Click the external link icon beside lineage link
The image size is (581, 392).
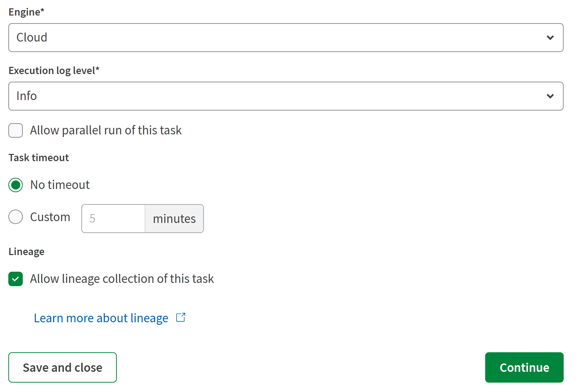(181, 318)
